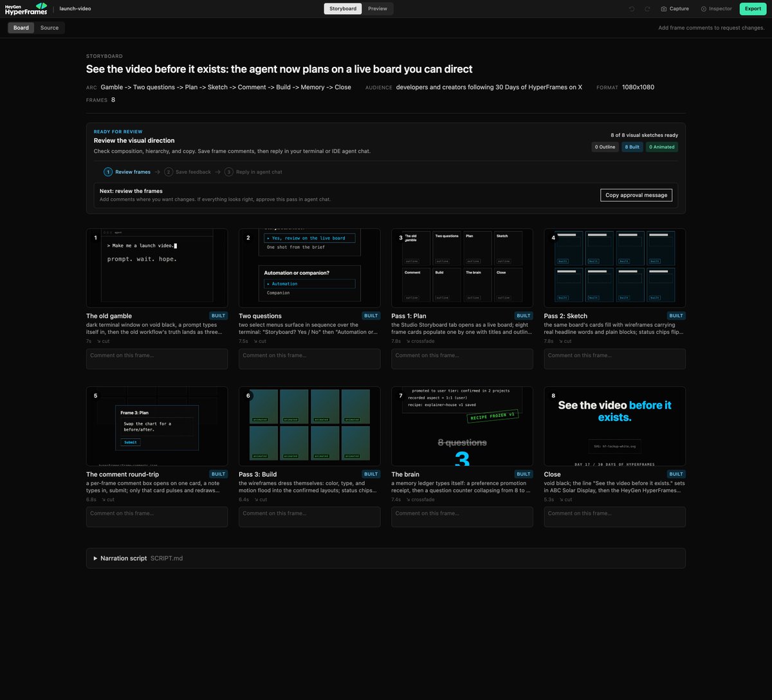
Task: Click the HeyGen HyperFrames logo
Action: tap(26, 8)
